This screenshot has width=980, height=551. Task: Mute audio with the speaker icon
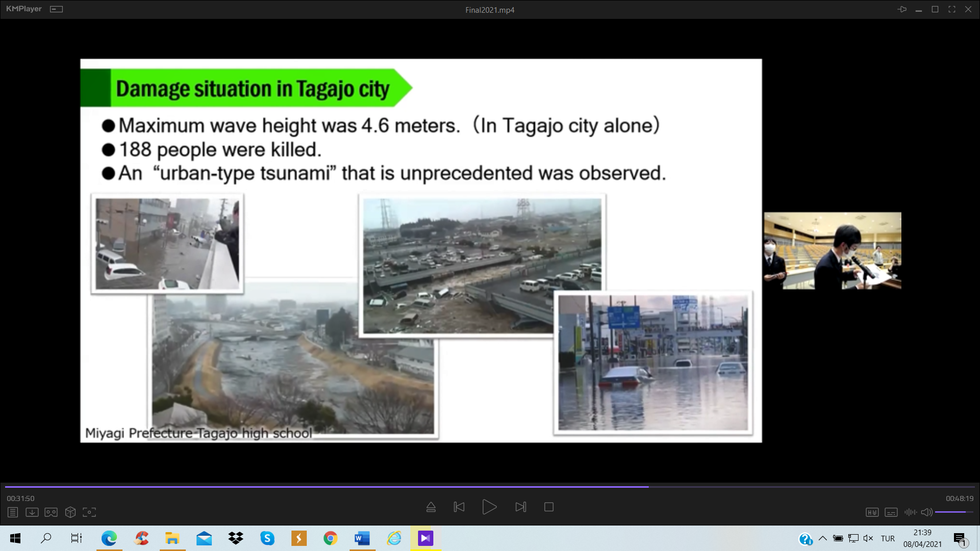(x=926, y=512)
